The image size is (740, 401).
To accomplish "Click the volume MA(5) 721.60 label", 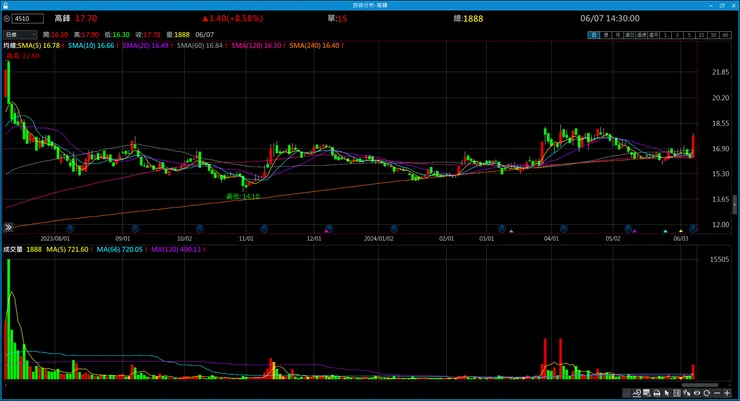I will tap(69, 250).
